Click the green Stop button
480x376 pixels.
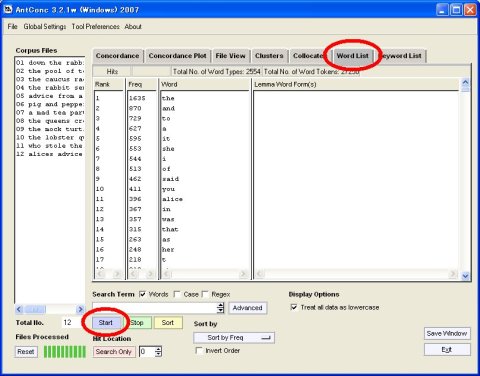pos(137,323)
